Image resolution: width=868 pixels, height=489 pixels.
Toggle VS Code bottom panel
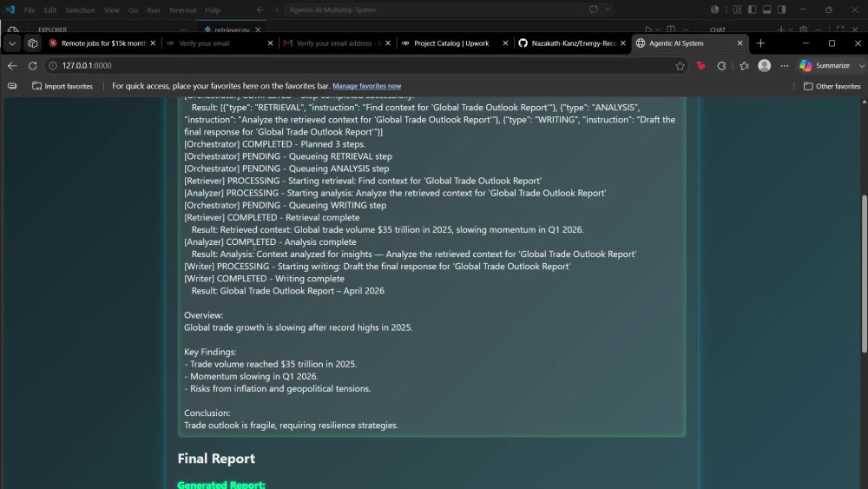[766, 10]
